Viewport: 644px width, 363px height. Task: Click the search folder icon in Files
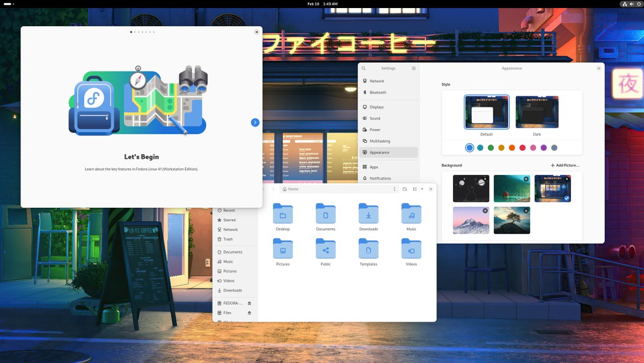[x=405, y=189]
